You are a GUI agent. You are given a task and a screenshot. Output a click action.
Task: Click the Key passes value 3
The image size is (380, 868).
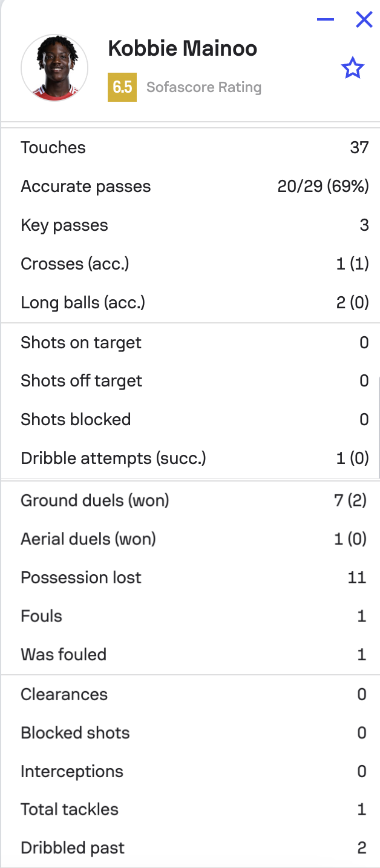(364, 225)
